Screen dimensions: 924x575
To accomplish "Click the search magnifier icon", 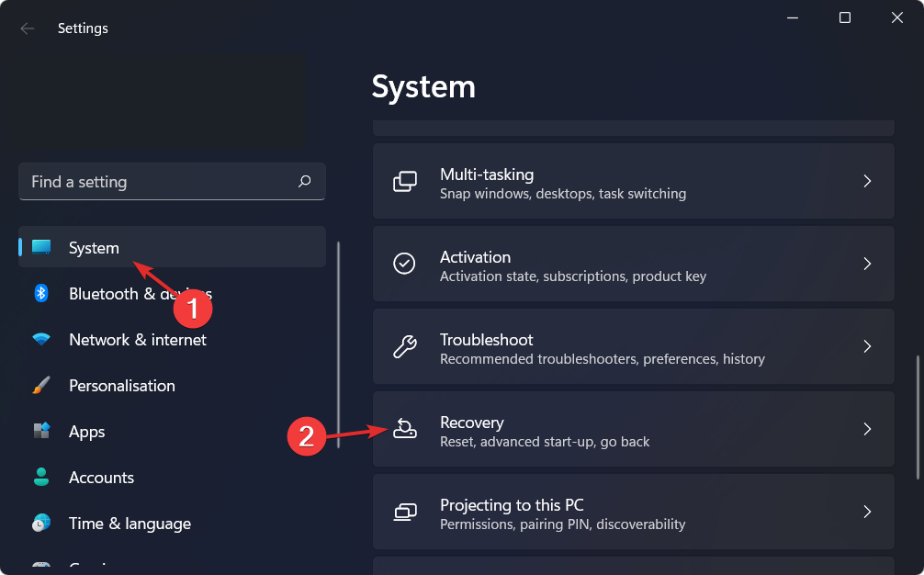I will point(305,182).
